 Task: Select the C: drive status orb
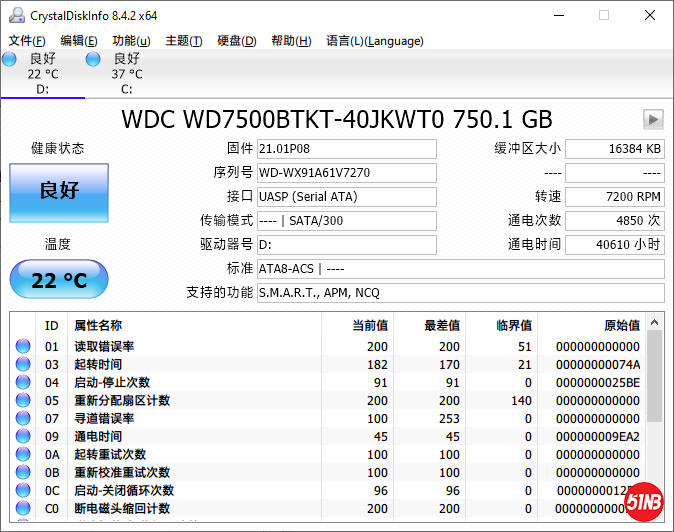pos(93,60)
